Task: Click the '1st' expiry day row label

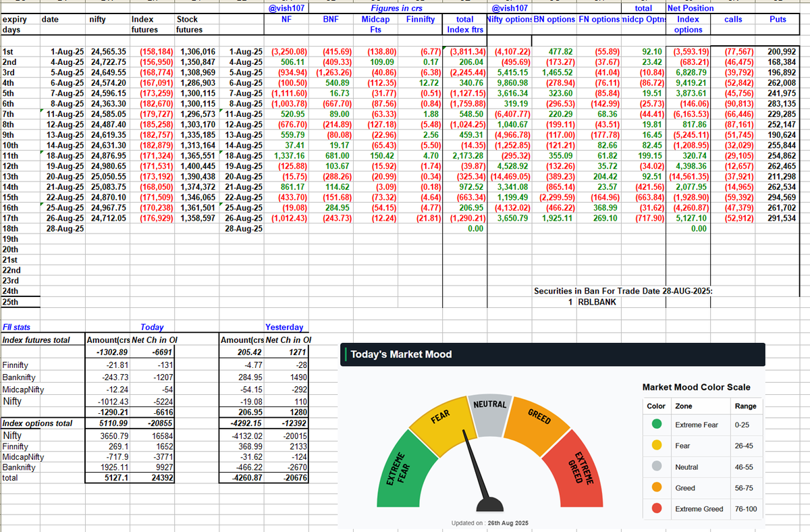Action: (8, 52)
